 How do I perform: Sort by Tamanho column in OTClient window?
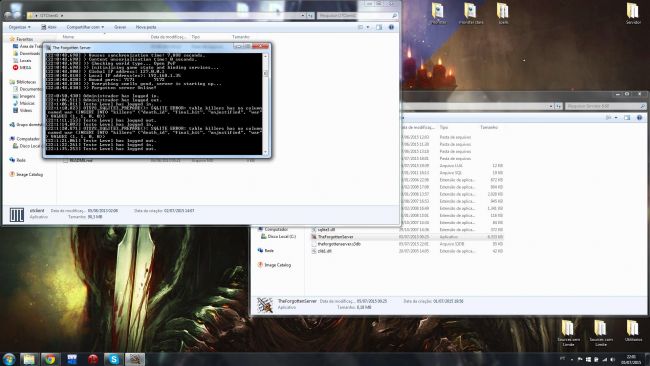coord(241,37)
